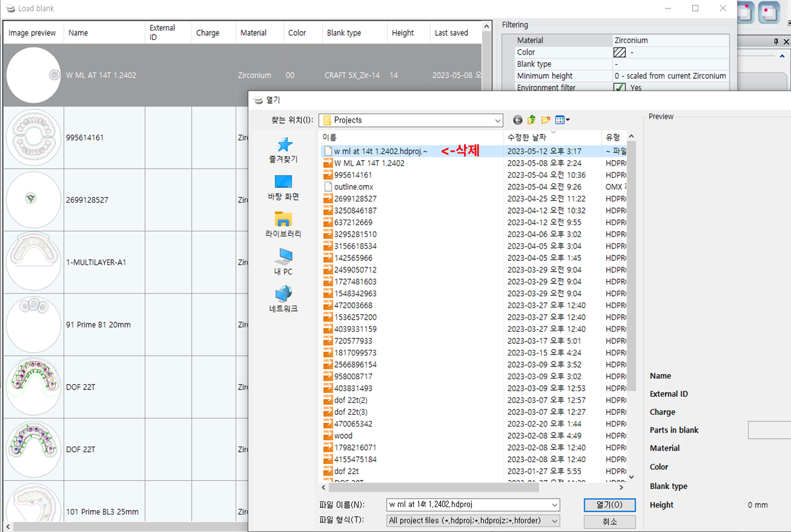
Task: Toggle the Environment filter checkbox
Action: tap(619, 88)
